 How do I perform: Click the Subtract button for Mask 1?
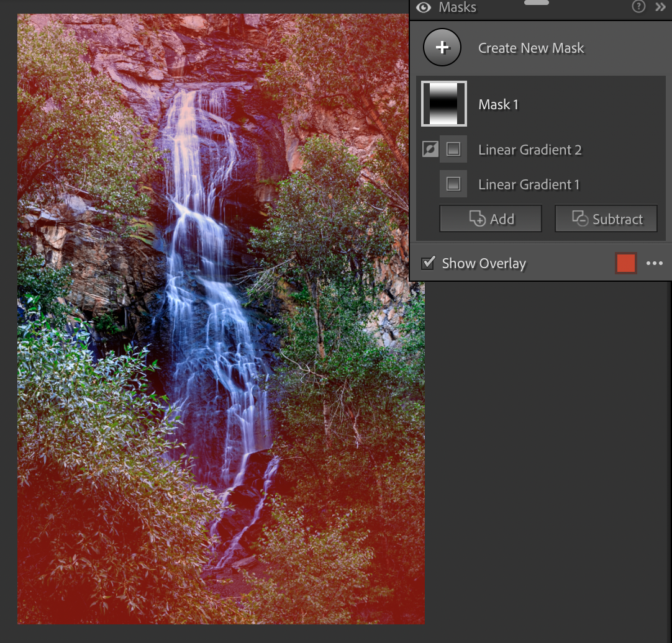pos(606,218)
